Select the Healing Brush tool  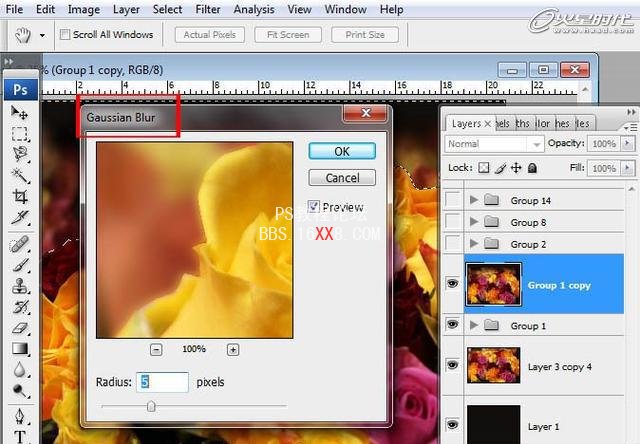[19, 244]
